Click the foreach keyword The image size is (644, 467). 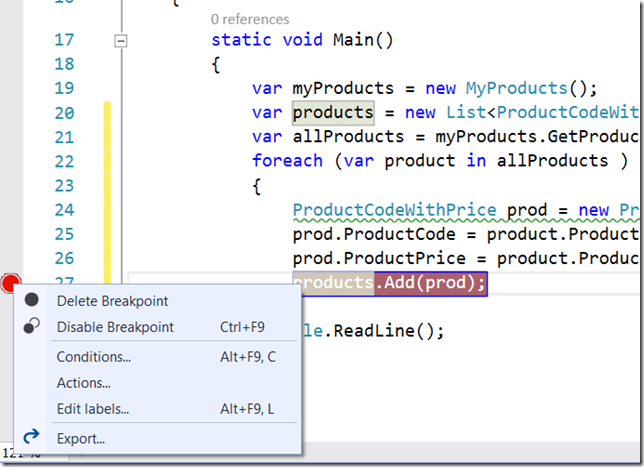pyautogui.click(x=287, y=161)
